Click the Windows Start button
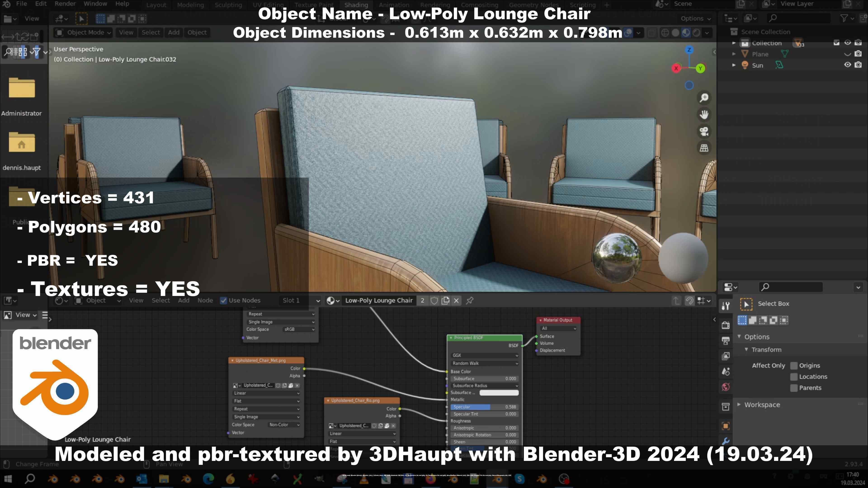This screenshot has width=868, height=488. pos(8,479)
